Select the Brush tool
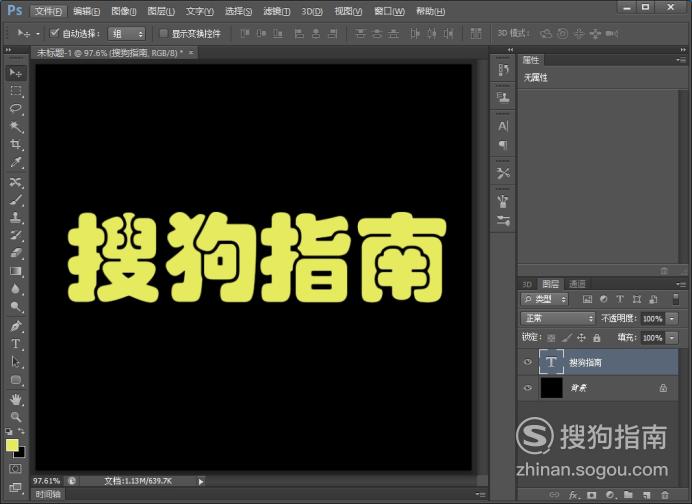 pyautogui.click(x=16, y=199)
